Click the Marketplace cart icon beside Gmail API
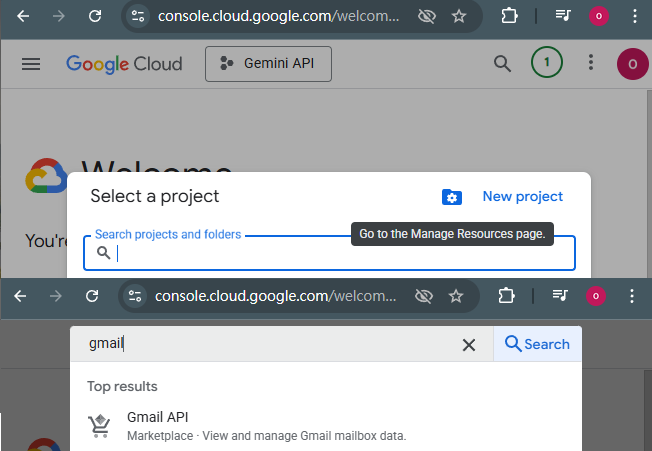652x451 pixels. tap(99, 426)
